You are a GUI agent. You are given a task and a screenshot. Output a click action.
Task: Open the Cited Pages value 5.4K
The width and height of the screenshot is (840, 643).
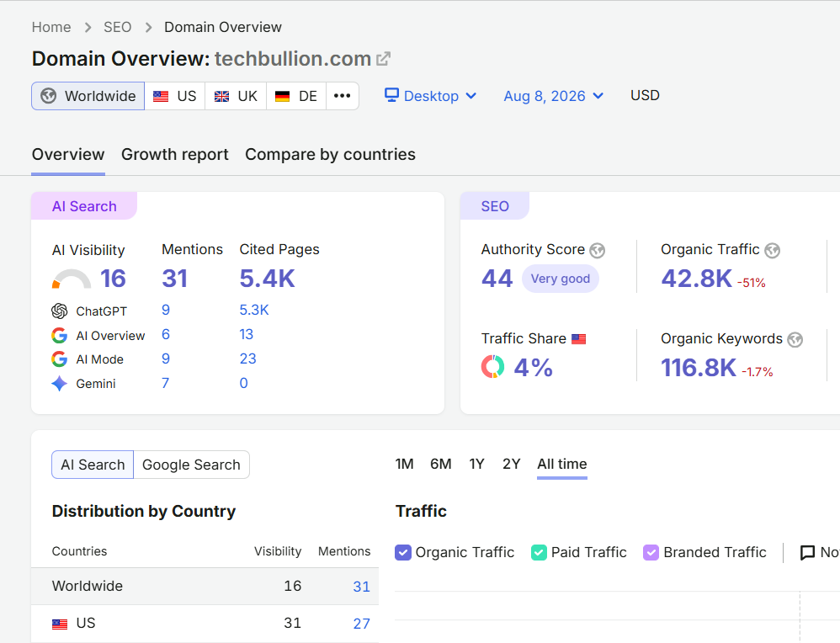tap(268, 279)
